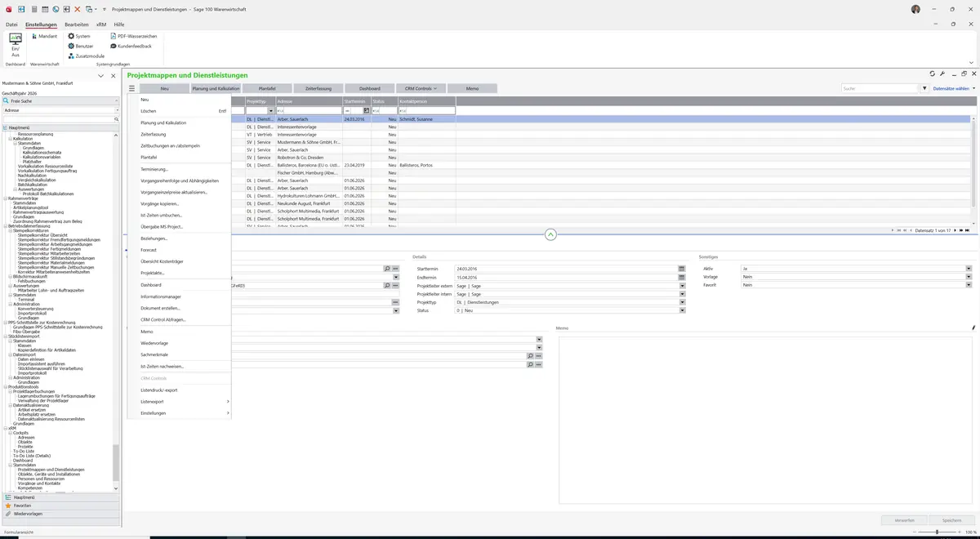Open the calendar picker for Starttermin
This screenshot has height=539, width=980.
(681, 269)
